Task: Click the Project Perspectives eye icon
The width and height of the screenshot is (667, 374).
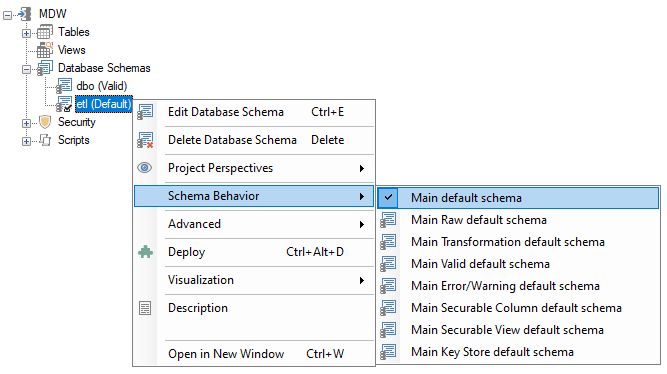Action: click(145, 168)
